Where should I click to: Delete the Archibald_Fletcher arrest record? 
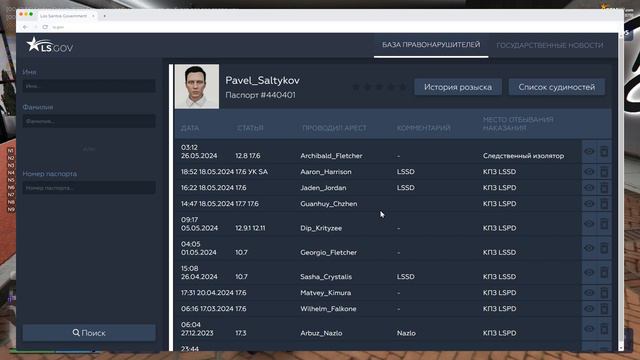[604, 151]
